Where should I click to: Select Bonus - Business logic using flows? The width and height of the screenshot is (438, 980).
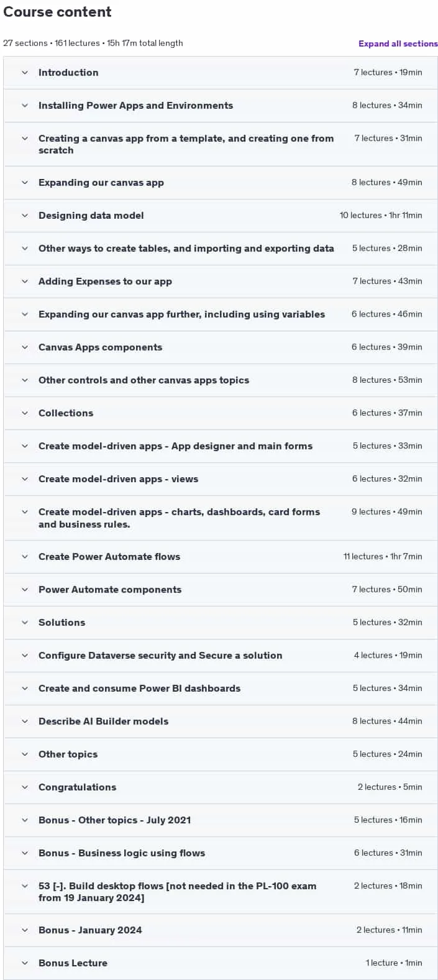click(x=122, y=853)
